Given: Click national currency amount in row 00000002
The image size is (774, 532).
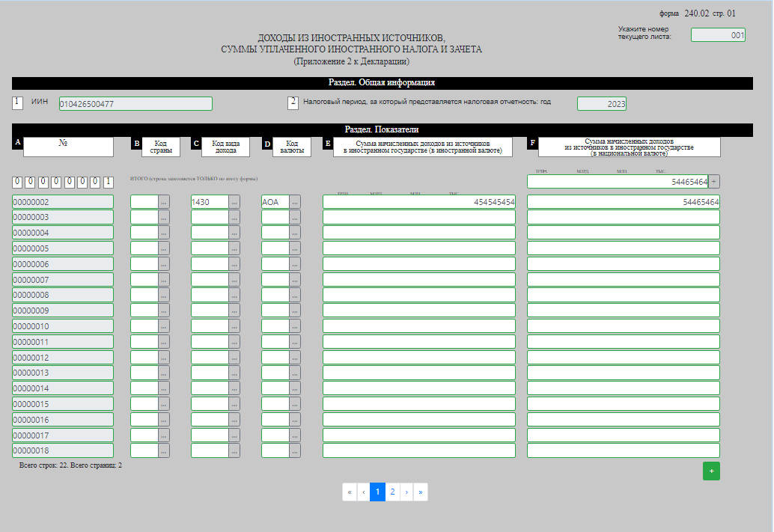Looking at the screenshot, I should pyautogui.click(x=624, y=202).
